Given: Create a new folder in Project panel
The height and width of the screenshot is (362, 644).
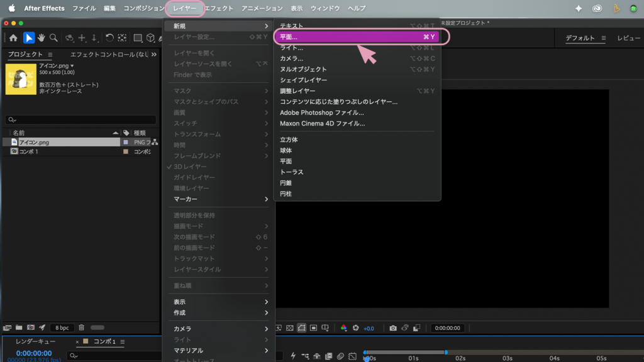Looking at the screenshot, I should pos(19,327).
